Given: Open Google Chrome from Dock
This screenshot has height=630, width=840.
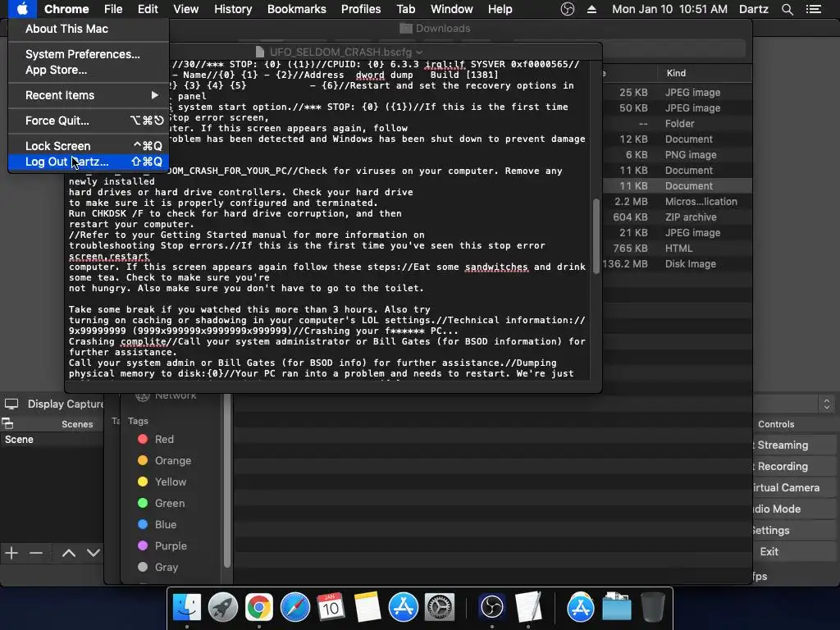Looking at the screenshot, I should tap(258, 607).
